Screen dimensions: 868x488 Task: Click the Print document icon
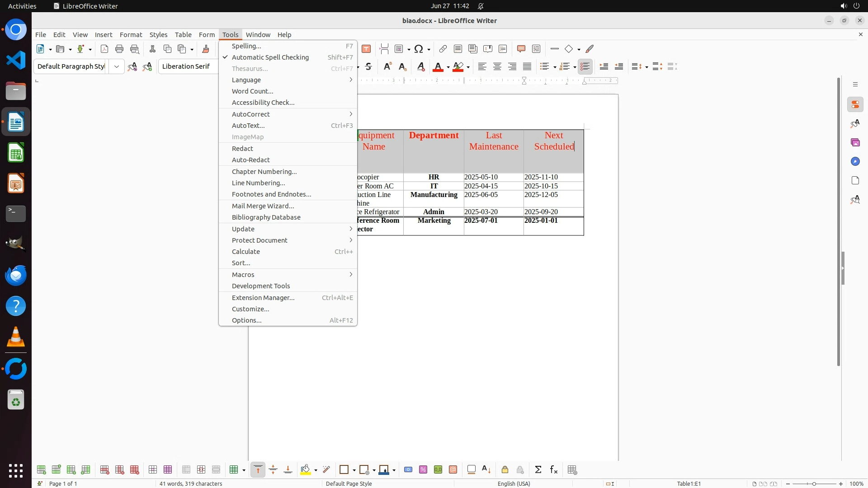click(119, 49)
